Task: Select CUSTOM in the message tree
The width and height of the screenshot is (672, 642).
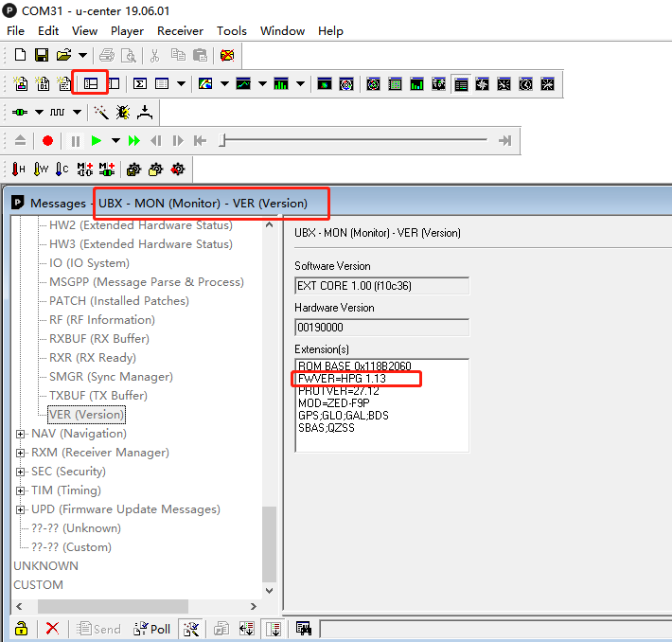Action: [x=38, y=585]
